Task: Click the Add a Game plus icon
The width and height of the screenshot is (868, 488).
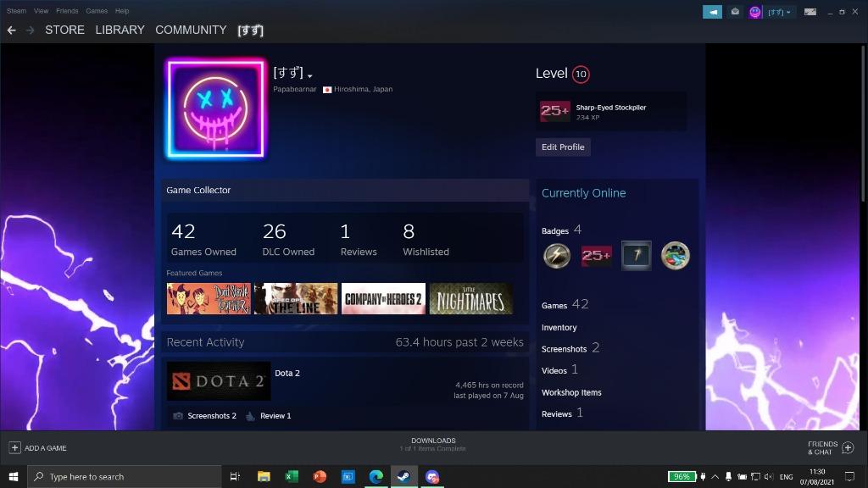Action: coord(14,447)
